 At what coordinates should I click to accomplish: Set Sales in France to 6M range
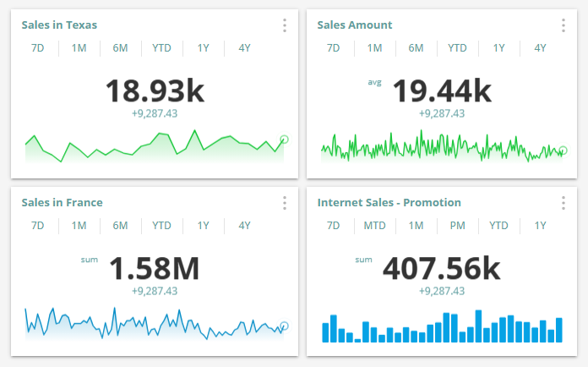(x=120, y=226)
